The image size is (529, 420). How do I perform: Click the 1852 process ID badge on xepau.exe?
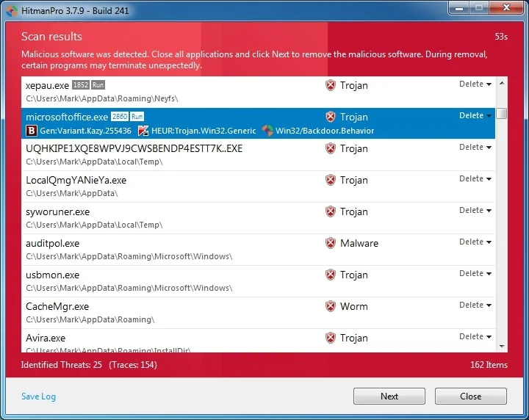[81, 85]
